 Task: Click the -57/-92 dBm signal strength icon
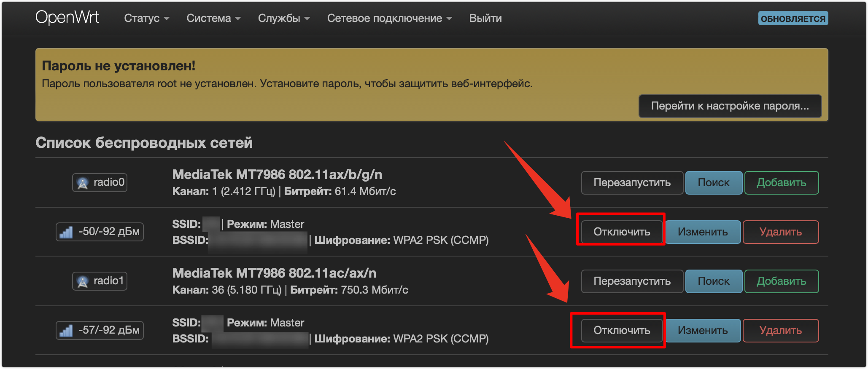(66, 331)
